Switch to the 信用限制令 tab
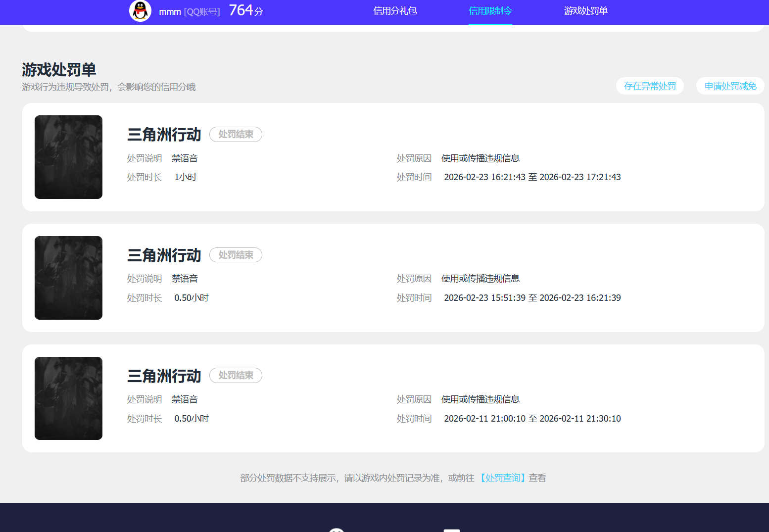 click(x=490, y=11)
